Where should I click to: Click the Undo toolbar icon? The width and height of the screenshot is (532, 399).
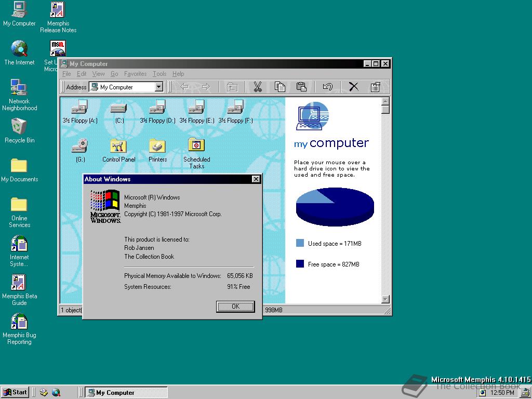(328, 87)
